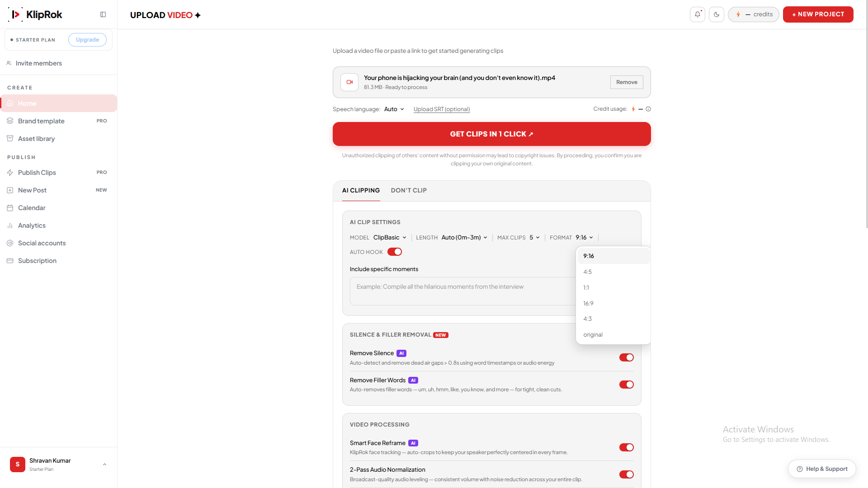The height and width of the screenshot is (488, 868).
Task: Select 9:16 format option
Action: [613, 256]
